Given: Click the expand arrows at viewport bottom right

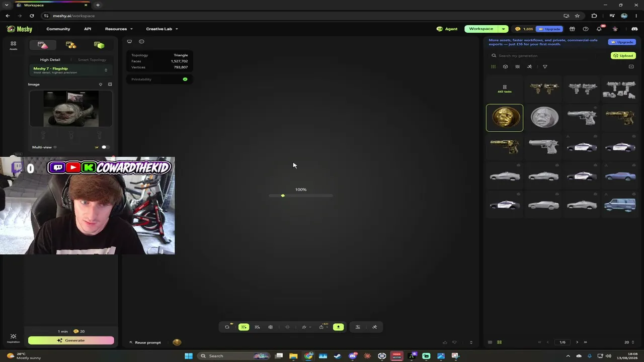Looking at the screenshot, I should coord(471,343).
